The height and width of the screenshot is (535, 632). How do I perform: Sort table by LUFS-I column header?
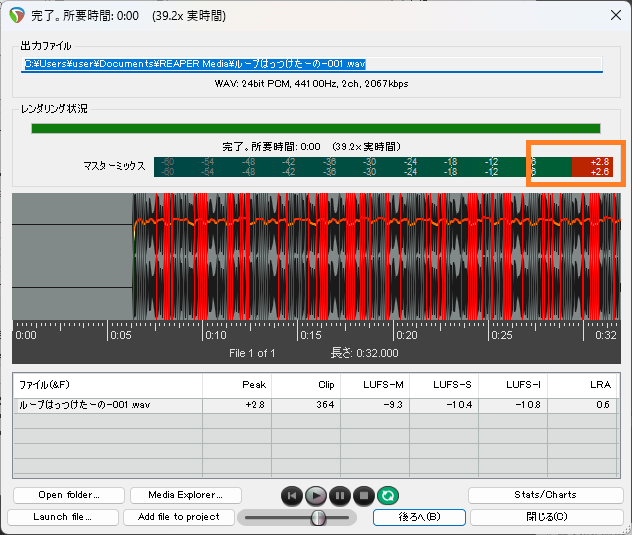point(511,384)
